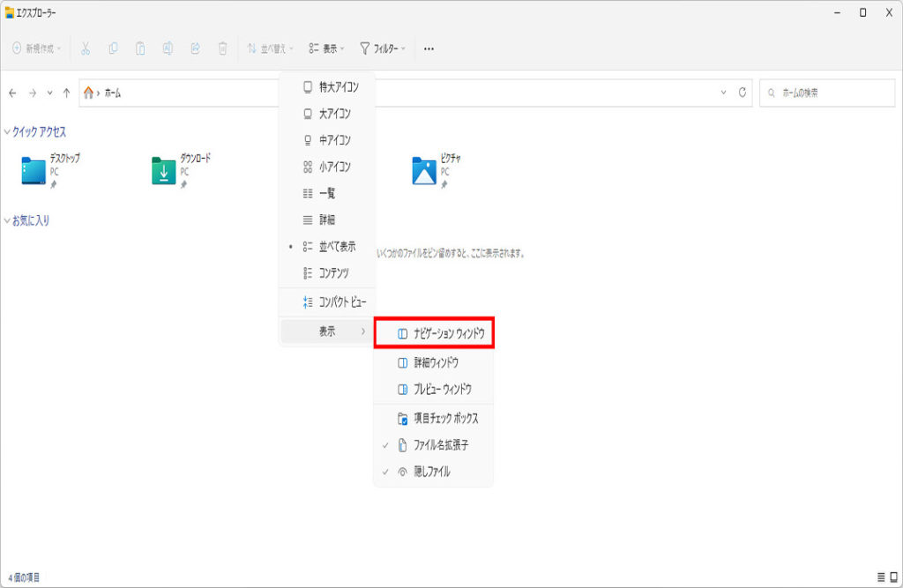Click the refresh icon beside address bar

click(x=743, y=93)
